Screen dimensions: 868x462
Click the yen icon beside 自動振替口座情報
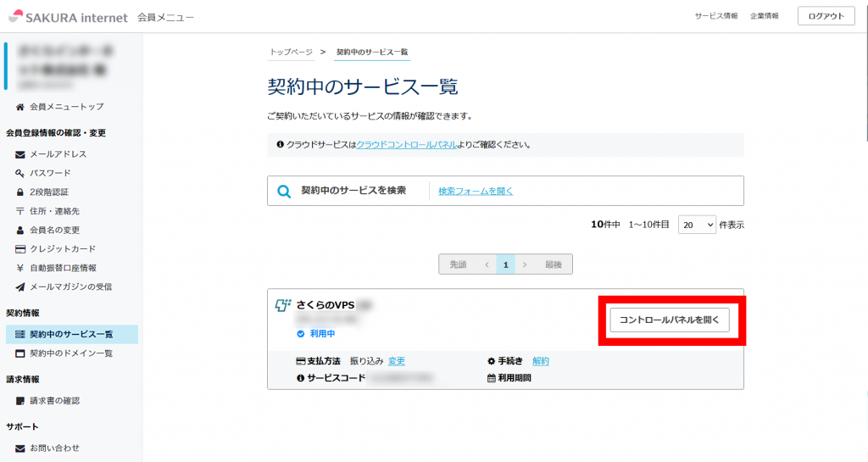[20, 268]
